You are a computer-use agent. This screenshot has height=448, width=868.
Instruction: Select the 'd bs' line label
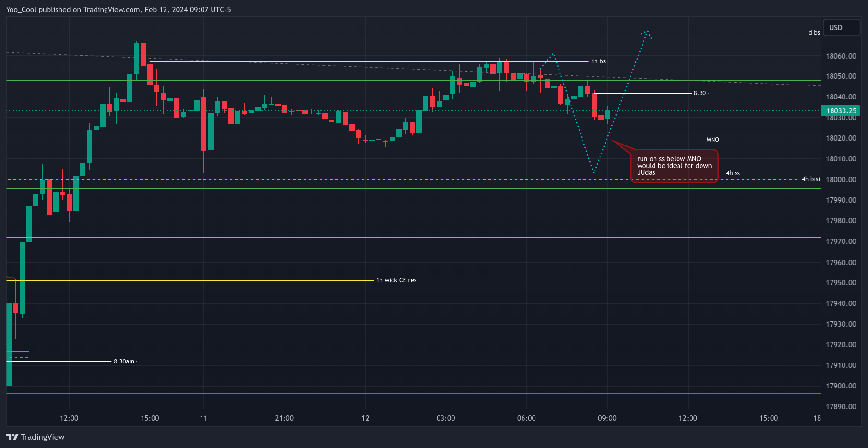coord(814,33)
